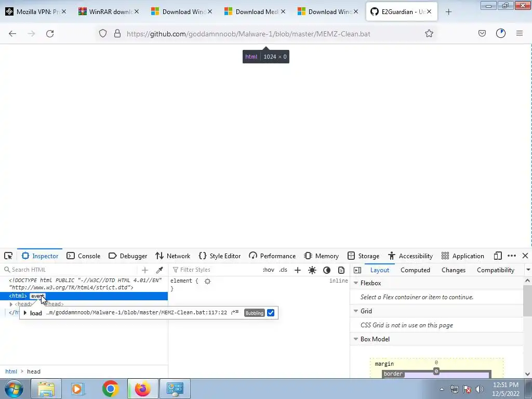Open a new browser tab
532x399 pixels.
pyautogui.click(x=448, y=12)
